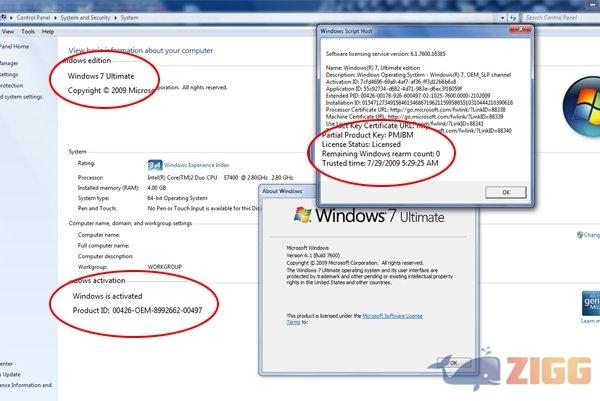
Task: Click the 'Extended PID' line in Script Host
Action: [x=408, y=96]
